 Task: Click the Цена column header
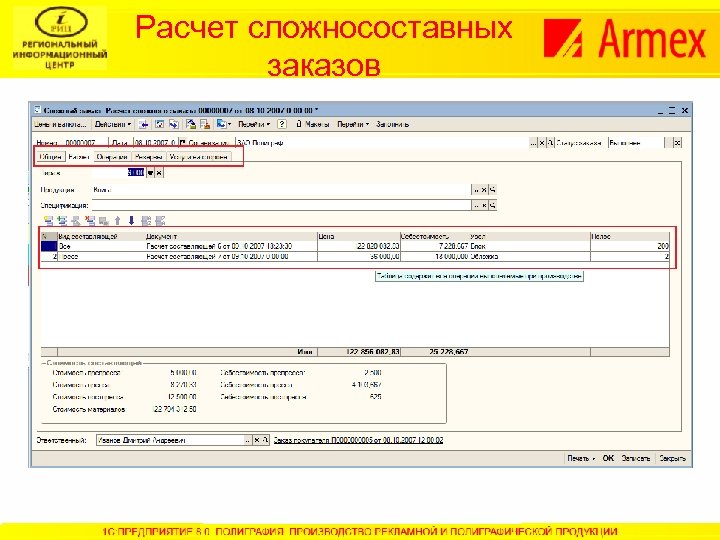coord(359,236)
